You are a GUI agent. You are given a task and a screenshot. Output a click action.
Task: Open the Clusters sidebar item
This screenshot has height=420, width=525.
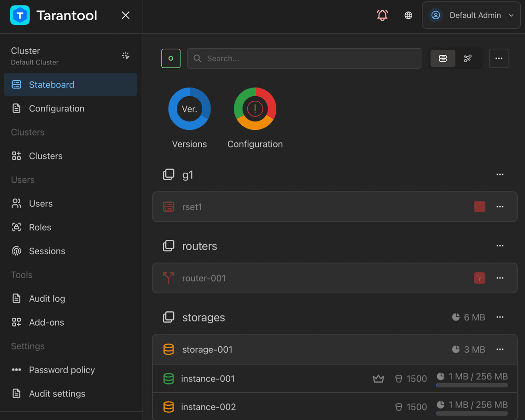pos(70,156)
